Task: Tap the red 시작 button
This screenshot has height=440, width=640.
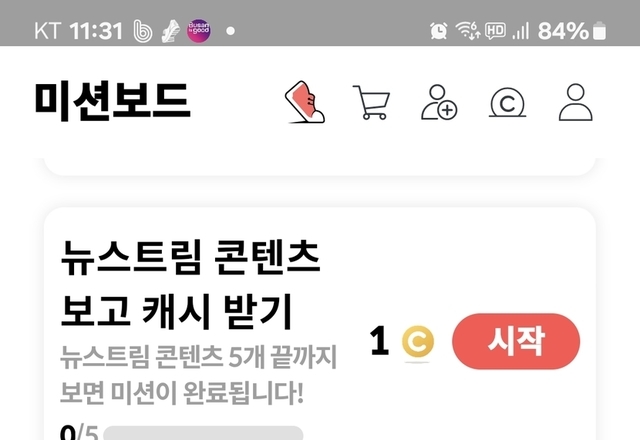Action: 516,341
